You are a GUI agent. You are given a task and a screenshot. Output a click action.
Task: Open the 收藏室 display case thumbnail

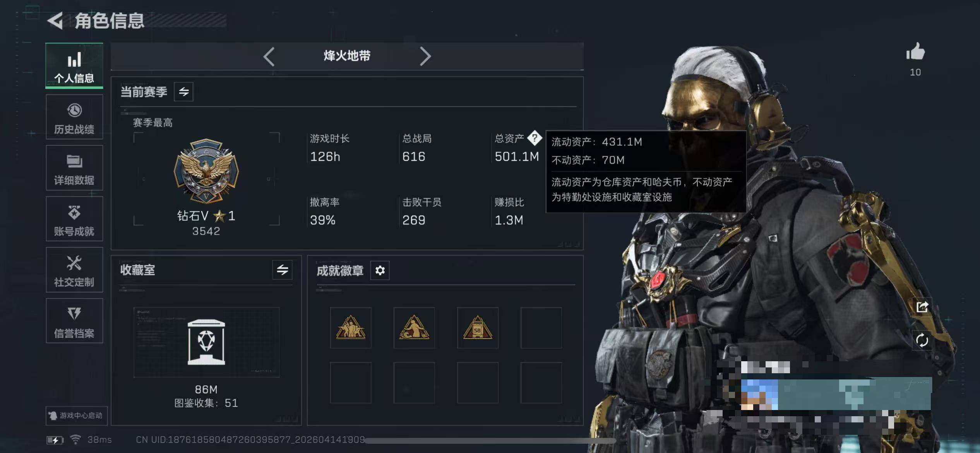[206, 342]
